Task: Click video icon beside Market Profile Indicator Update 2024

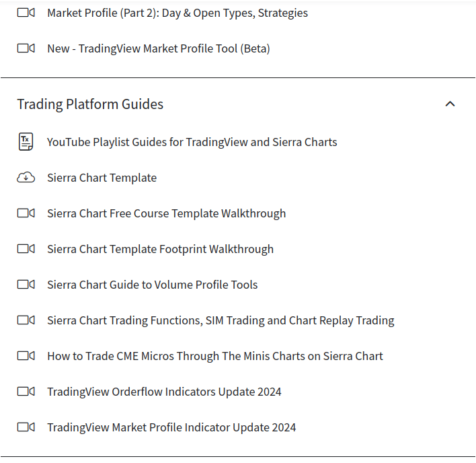Action: click(x=26, y=427)
